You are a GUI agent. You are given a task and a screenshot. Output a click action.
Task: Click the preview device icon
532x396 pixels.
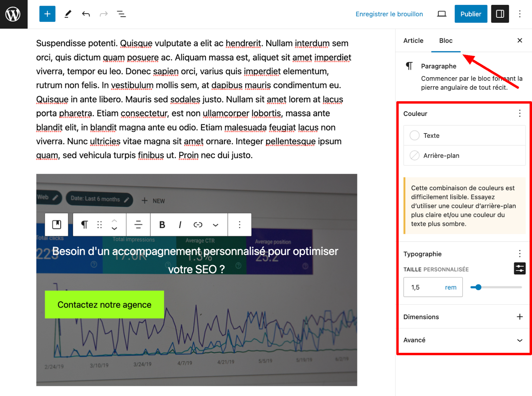(x=442, y=14)
